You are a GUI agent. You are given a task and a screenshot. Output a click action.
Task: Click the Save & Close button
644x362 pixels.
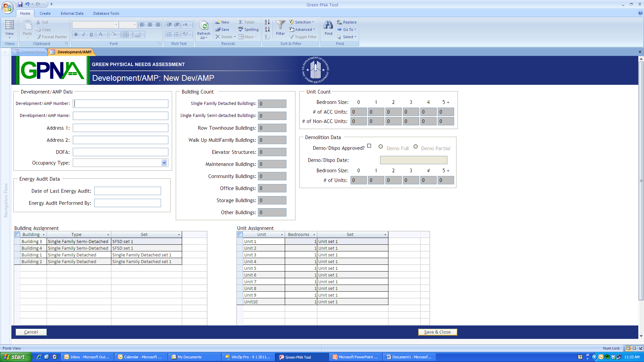click(x=437, y=332)
